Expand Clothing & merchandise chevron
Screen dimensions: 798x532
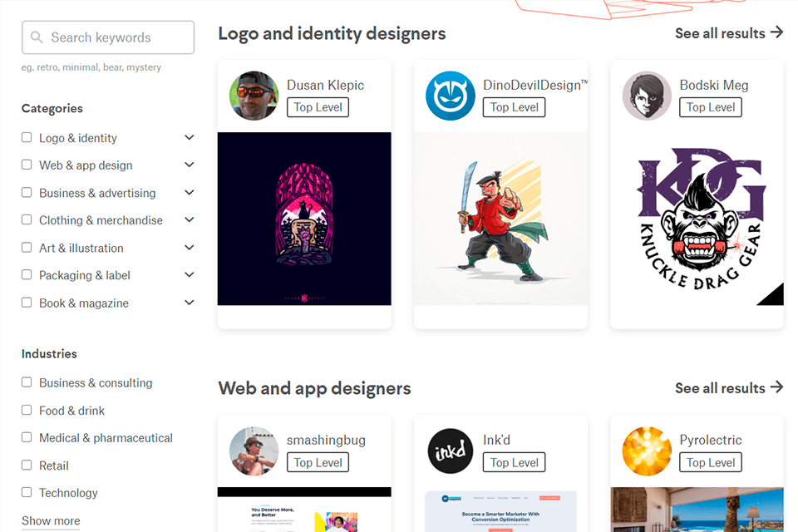pyautogui.click(x=190, y=220)
